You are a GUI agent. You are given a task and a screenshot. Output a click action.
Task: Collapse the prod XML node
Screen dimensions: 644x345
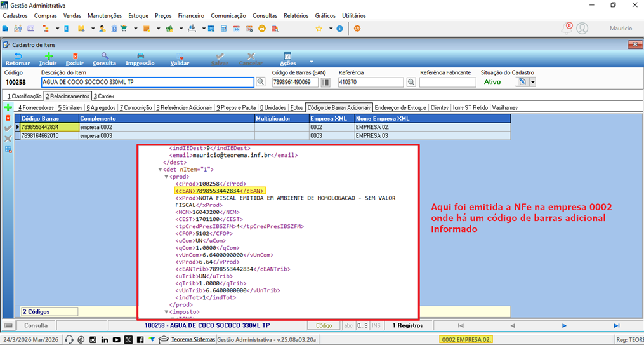coord(166,177)
